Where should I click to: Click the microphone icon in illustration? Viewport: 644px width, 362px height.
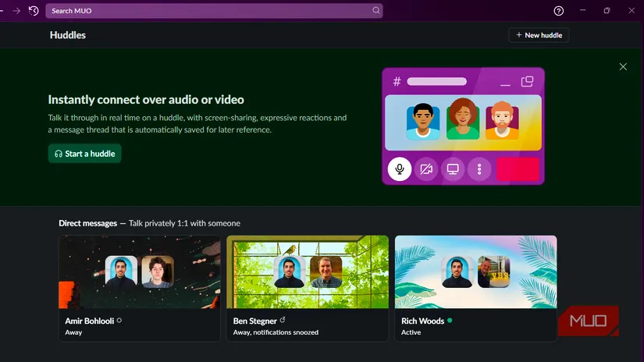[399, 169]
